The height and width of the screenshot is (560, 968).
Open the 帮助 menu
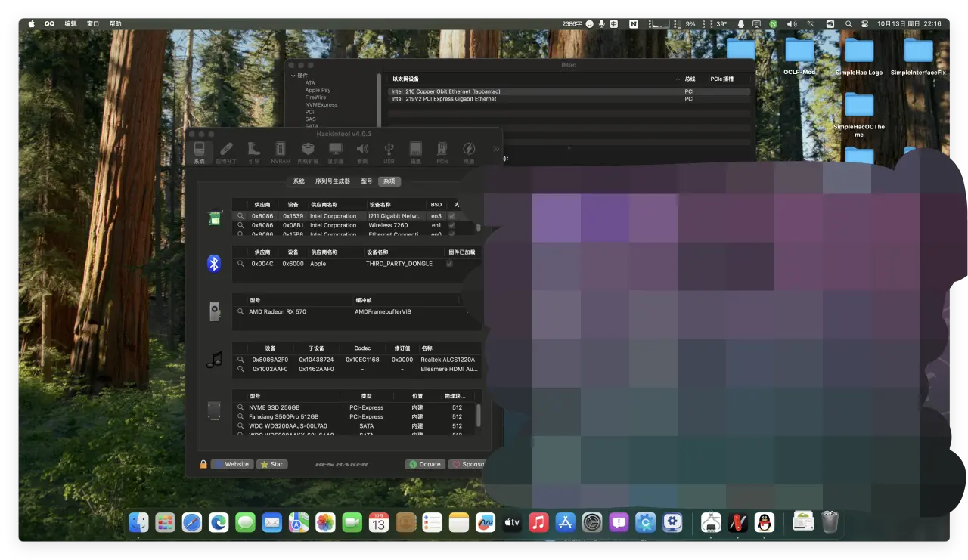tap(115, 24)
